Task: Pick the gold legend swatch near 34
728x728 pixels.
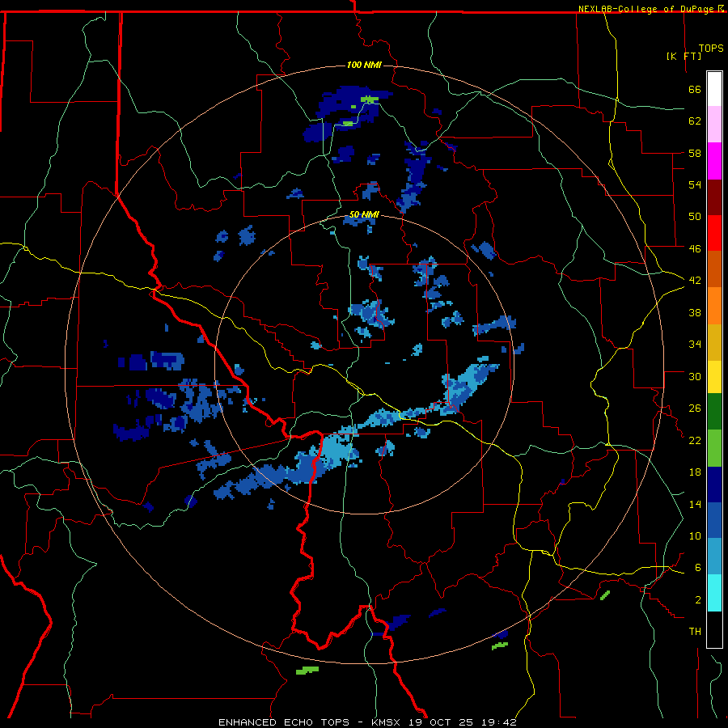Action: point(714,342)
